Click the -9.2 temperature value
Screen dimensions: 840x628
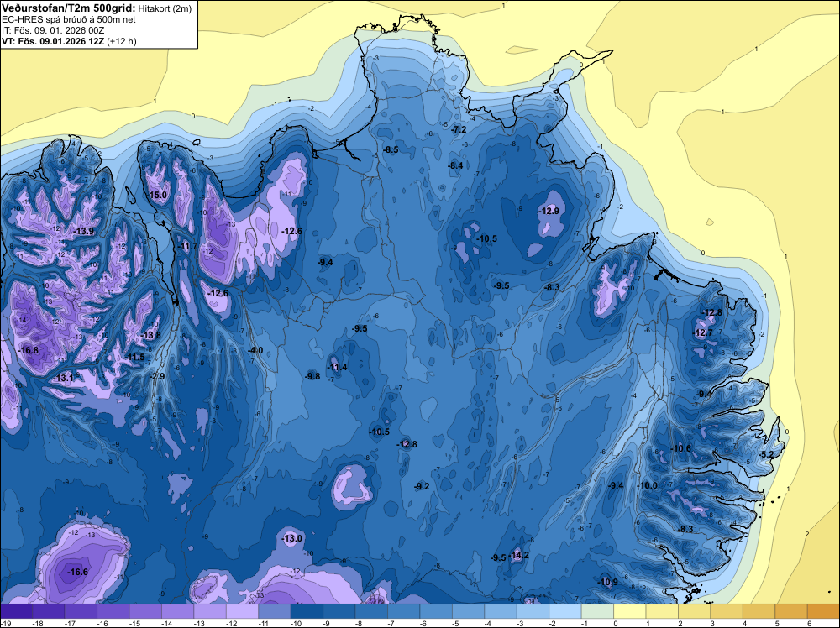(x=422, y=486)
